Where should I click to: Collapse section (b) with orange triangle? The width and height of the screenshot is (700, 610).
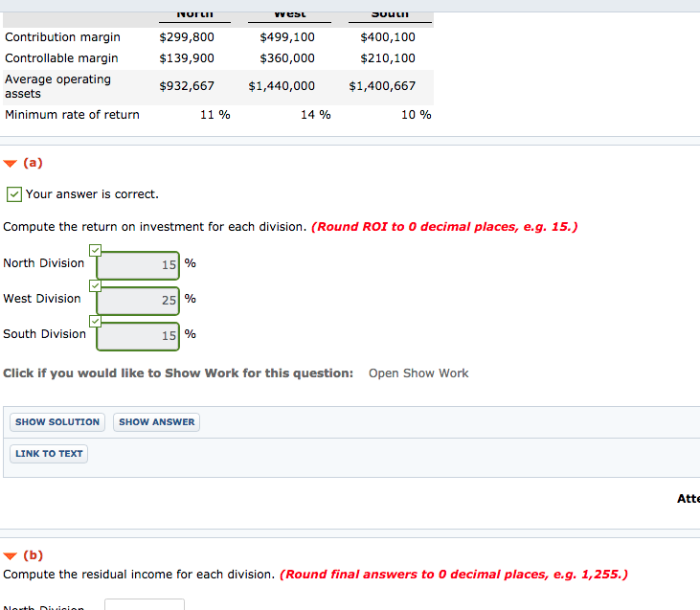[10, 556]
